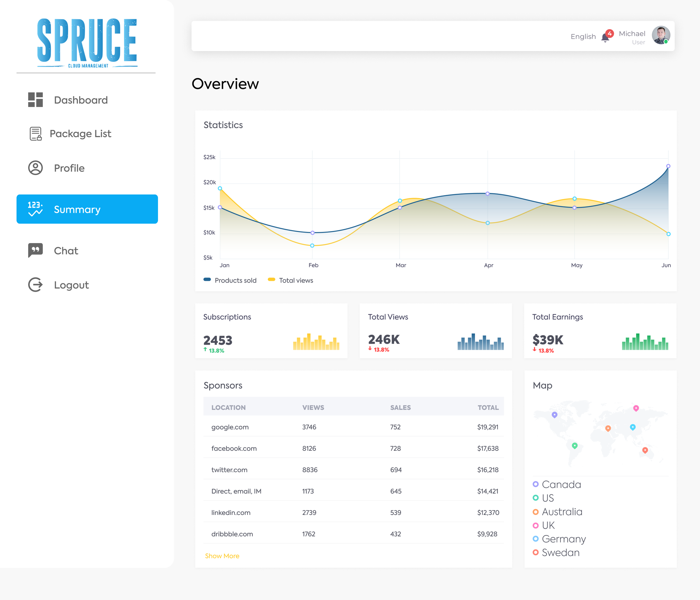Open Package List menu item

(x=80, y=134)
